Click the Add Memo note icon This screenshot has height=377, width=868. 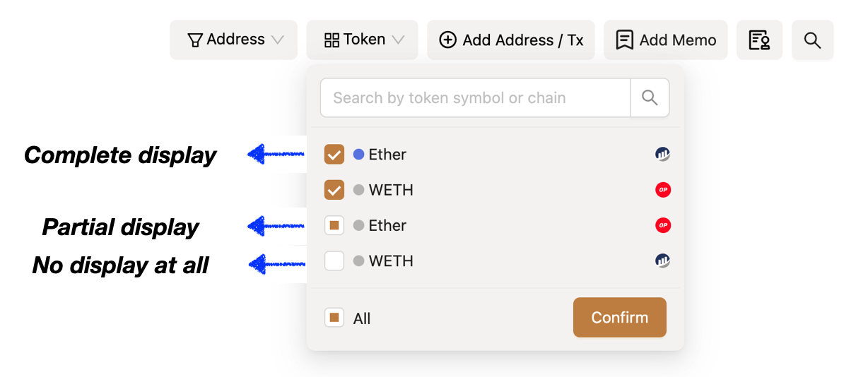pyautogui.click(x=624, y=40)
